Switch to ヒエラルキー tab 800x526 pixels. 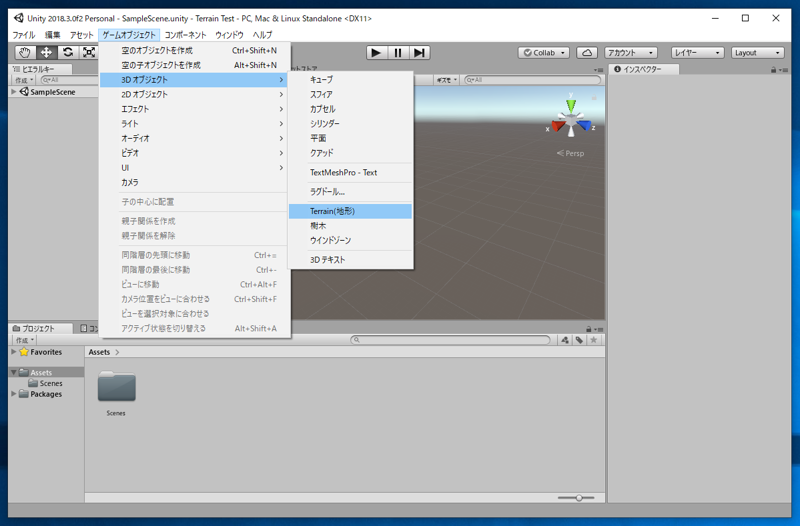[x=40, y=69]
